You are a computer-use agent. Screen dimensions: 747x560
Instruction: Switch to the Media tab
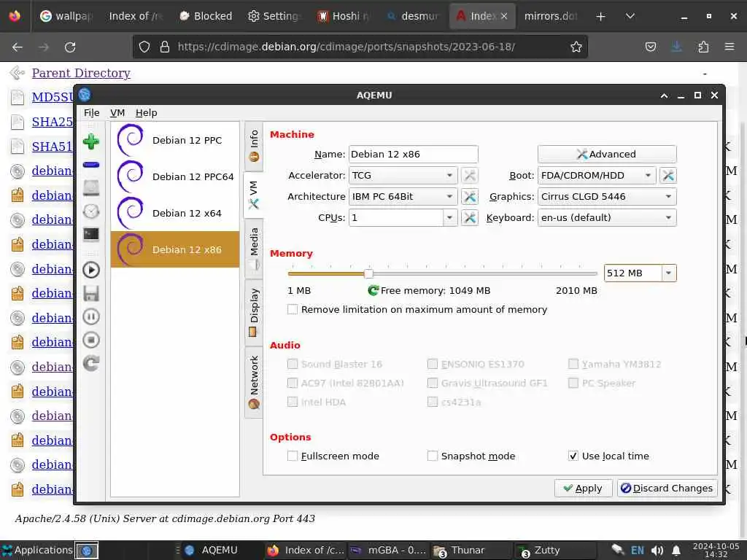coord(254,249)
